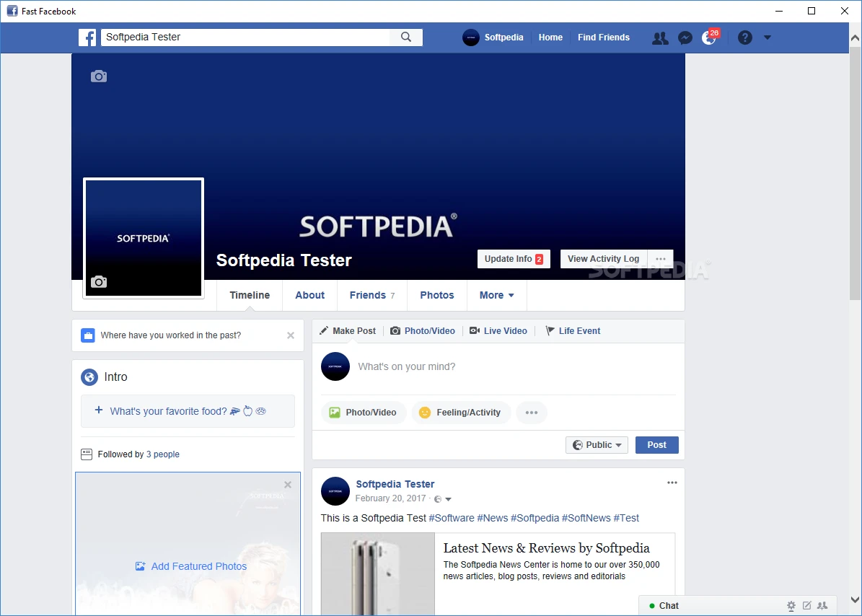Click the search magnifier button
This screenshot has width=862, height=616.
tap(405, 37)
